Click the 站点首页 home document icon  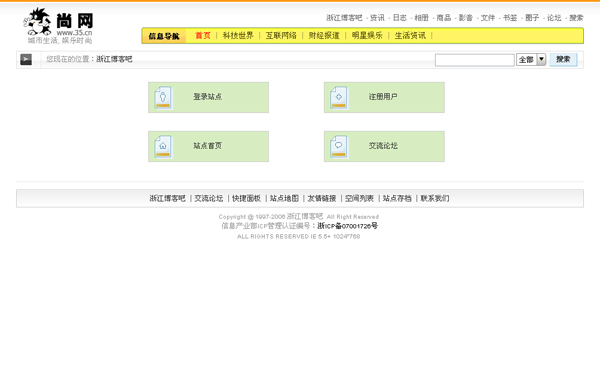pos(163,147)
